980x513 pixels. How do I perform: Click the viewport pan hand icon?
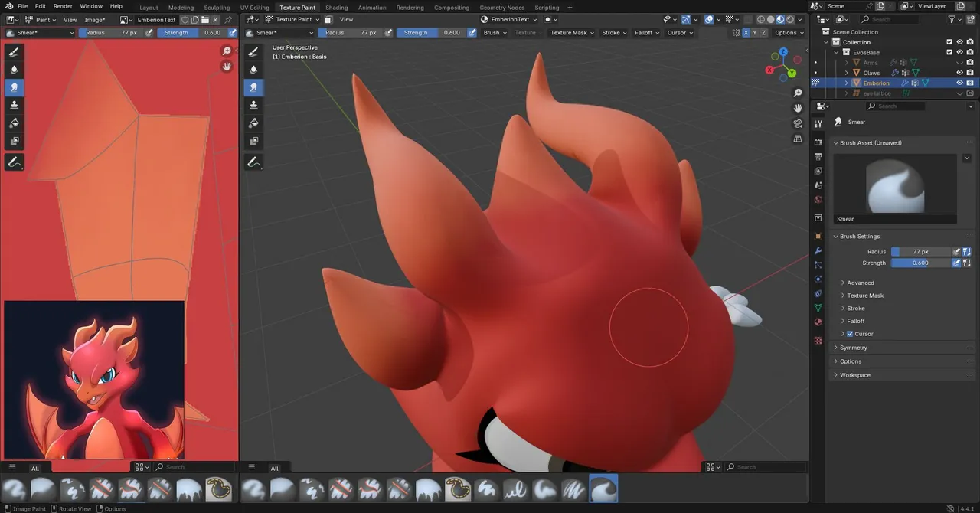[x=798, y=108]
